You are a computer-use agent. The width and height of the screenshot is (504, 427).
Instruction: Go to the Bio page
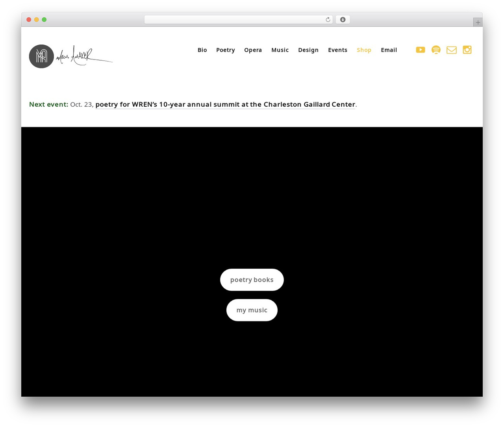202,50
